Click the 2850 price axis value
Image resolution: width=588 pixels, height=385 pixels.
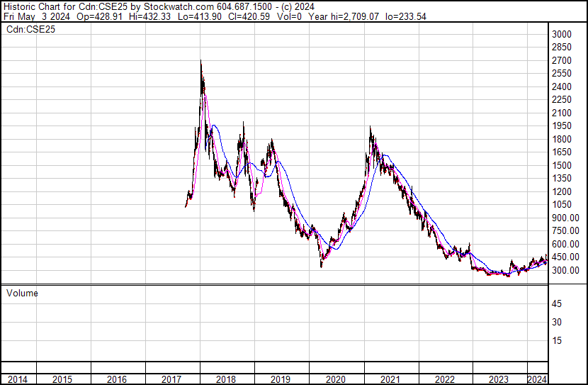[x=562, y=48]
